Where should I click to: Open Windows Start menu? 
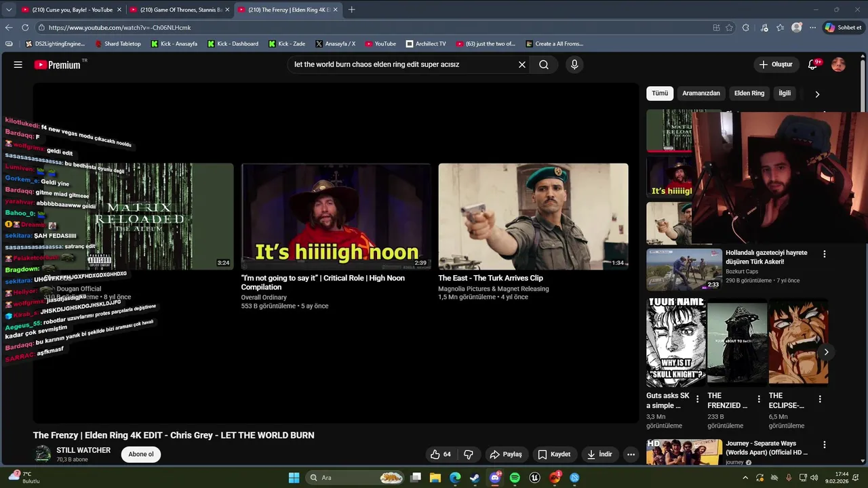tap(294, 478)
